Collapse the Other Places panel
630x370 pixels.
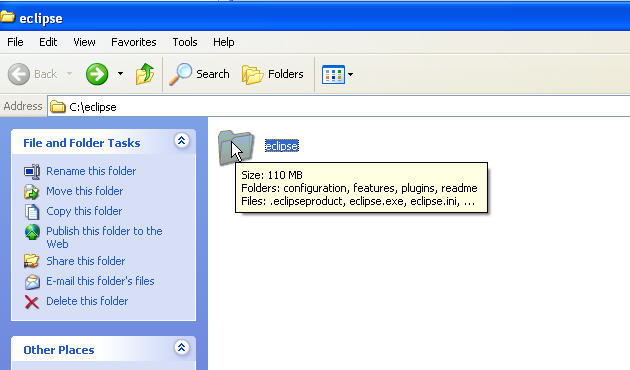[x=182, y=348]
